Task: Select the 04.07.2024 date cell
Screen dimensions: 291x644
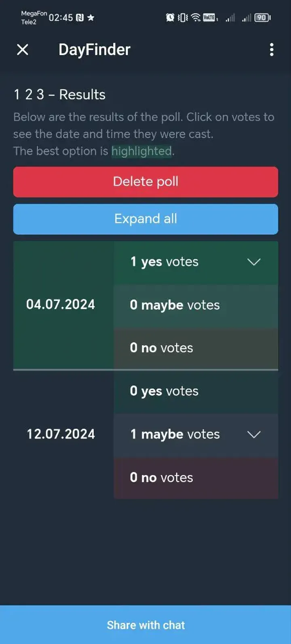Action: tap(61, 305)
